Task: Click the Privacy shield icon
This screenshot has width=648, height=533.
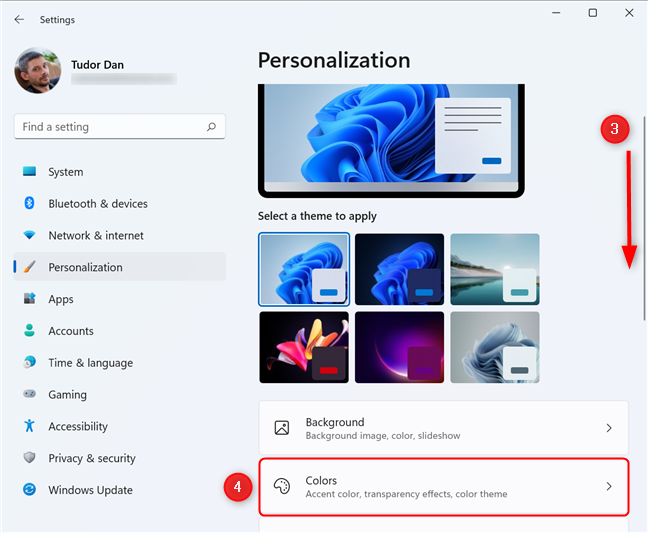Action: (x=29, y=457)
